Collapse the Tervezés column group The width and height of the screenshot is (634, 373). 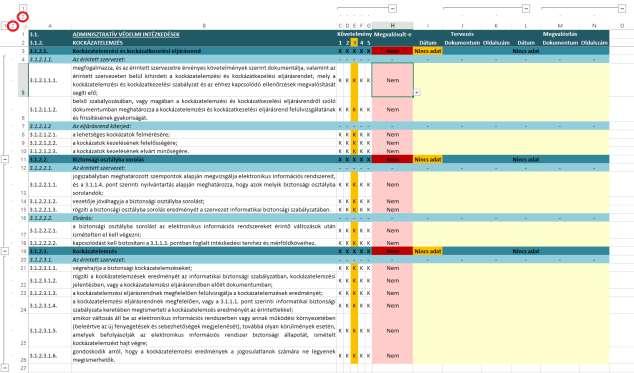(x=526, y=8)
